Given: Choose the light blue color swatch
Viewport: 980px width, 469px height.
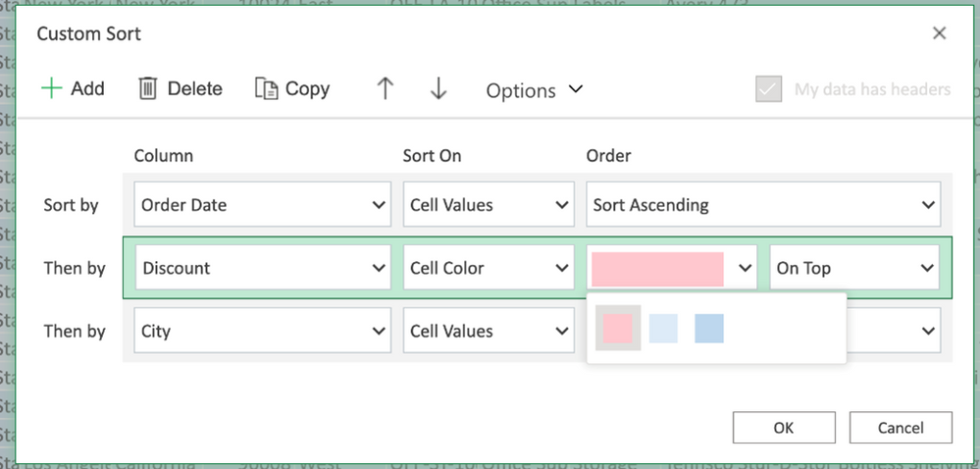Looking at the screenshot, I should pyautogui.click(x=663, y=329).
